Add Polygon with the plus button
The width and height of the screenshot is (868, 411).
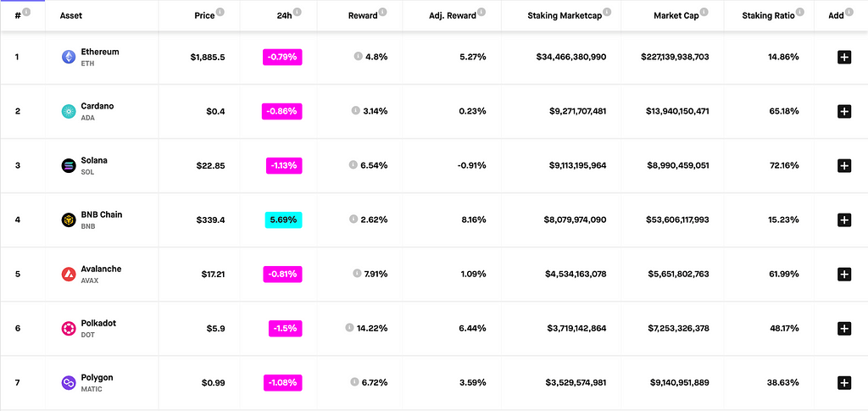[843, 382]
